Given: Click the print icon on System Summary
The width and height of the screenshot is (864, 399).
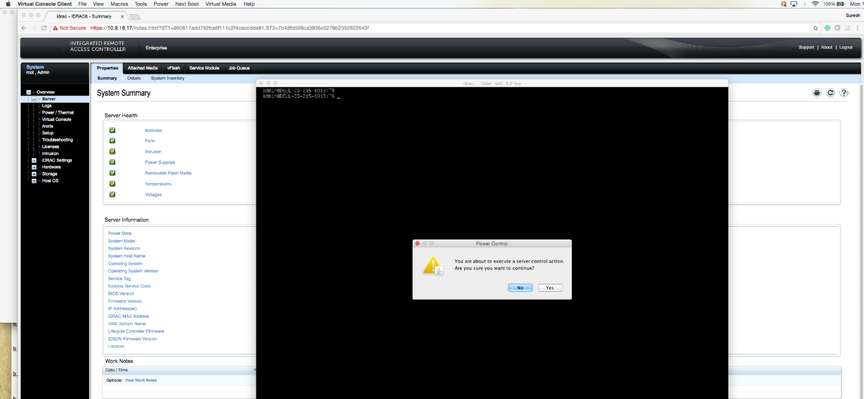Looking at the screenshot, I should coord(816,93).
